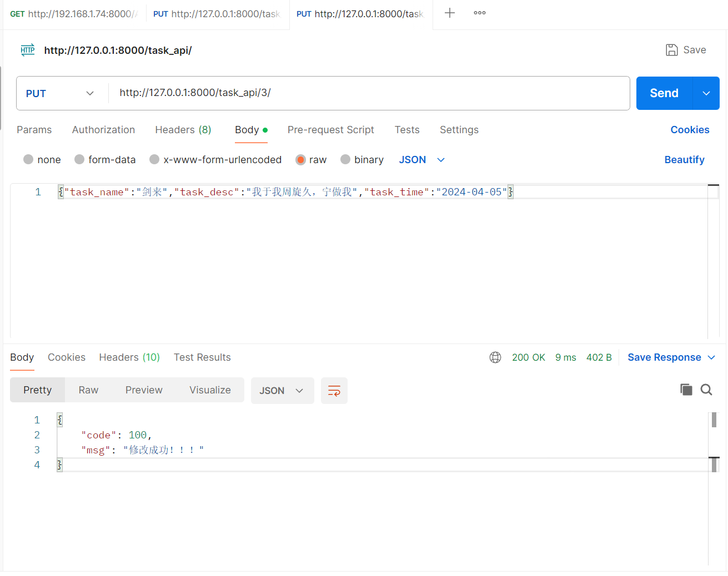The height and width of the screenshot is (576, 728).
Task: Click the HTTP request type icon
Action: coord(28,50)
